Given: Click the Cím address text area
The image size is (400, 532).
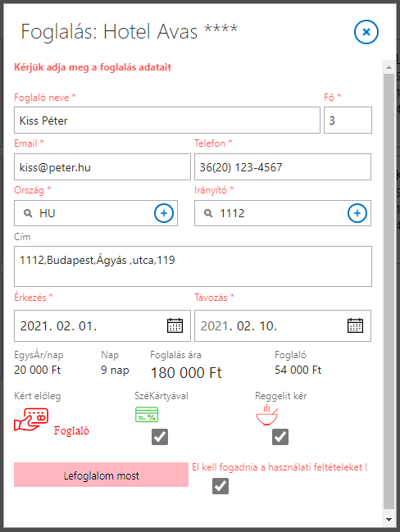Looking at the screenshot, I should (193, 266).
